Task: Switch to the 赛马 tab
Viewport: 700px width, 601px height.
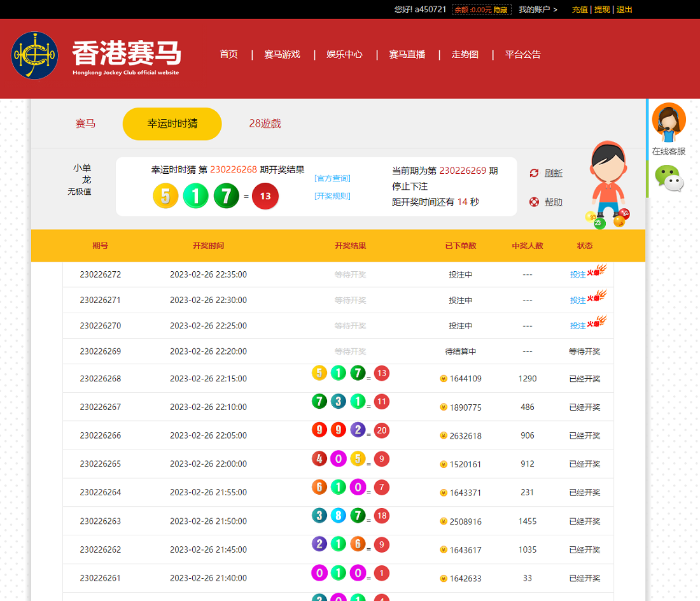Action: pyautogui.click(x=85, y=124)
